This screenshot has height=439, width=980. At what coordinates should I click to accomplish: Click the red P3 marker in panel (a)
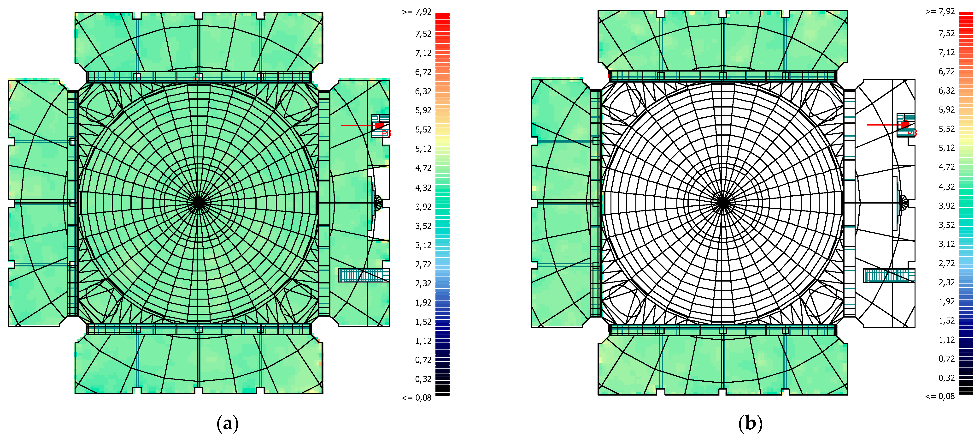click(x=380, y=125)
